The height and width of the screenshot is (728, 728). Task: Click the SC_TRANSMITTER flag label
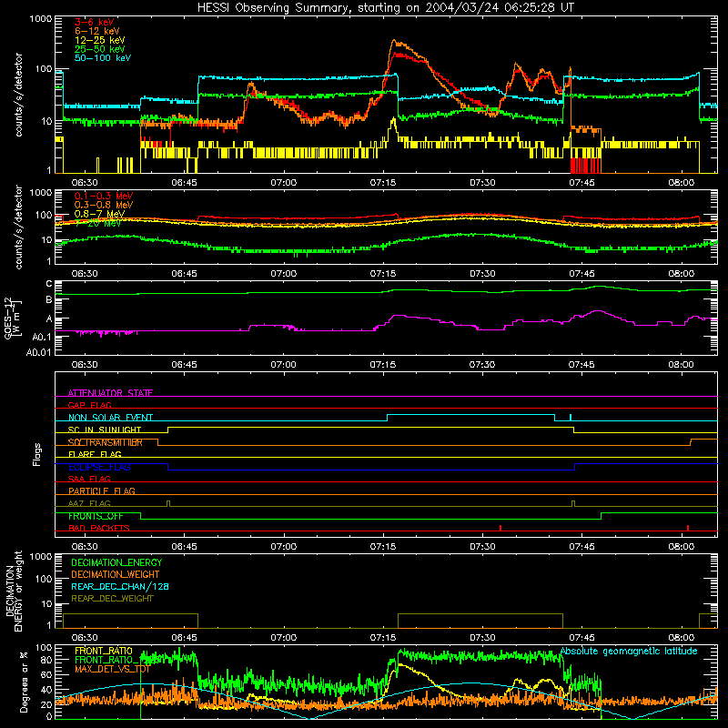105,442
